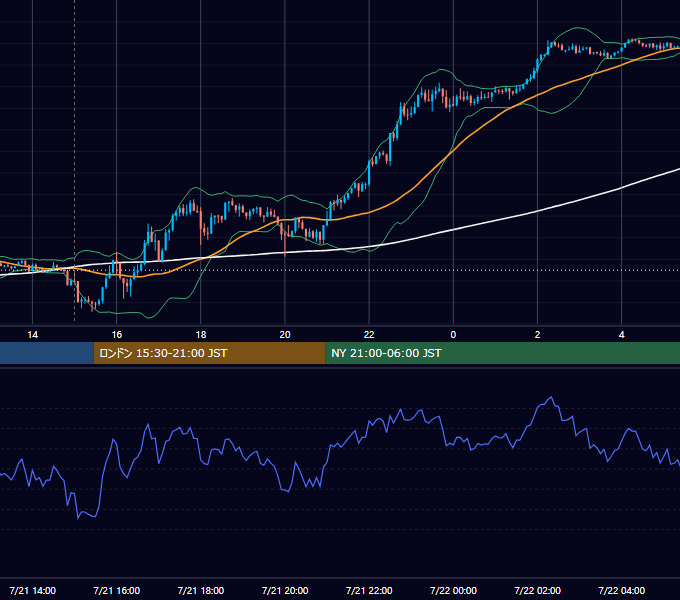Click the 2 hour axis label
This screenshot has height=600, width=680.
click(537, 335)
